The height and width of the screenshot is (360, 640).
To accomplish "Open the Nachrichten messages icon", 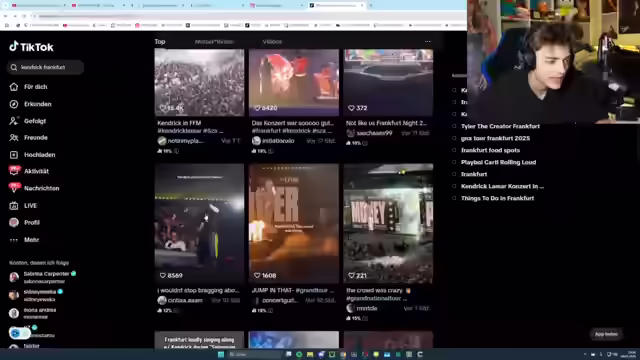I will pos(14,188).
